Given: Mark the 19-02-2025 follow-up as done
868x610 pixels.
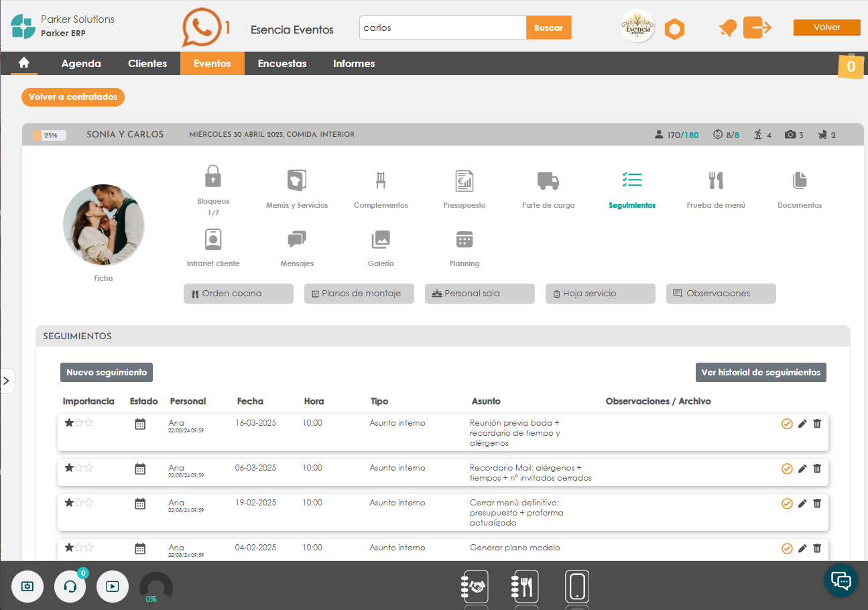Looking at the screenshot, I should coord(787,503).
